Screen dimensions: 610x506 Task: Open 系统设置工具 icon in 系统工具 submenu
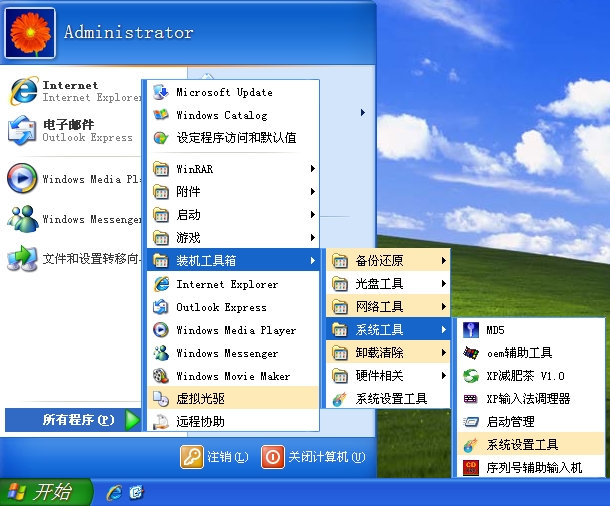(x=471, y=445)
